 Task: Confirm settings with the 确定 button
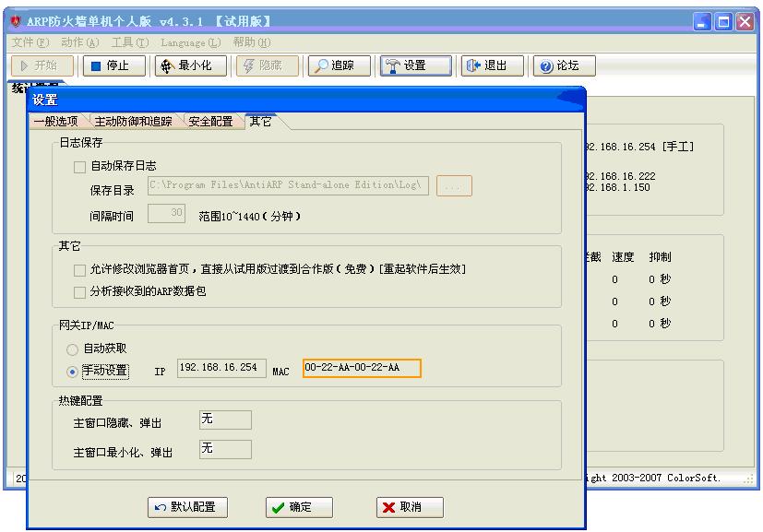click(x=299, y=507)
